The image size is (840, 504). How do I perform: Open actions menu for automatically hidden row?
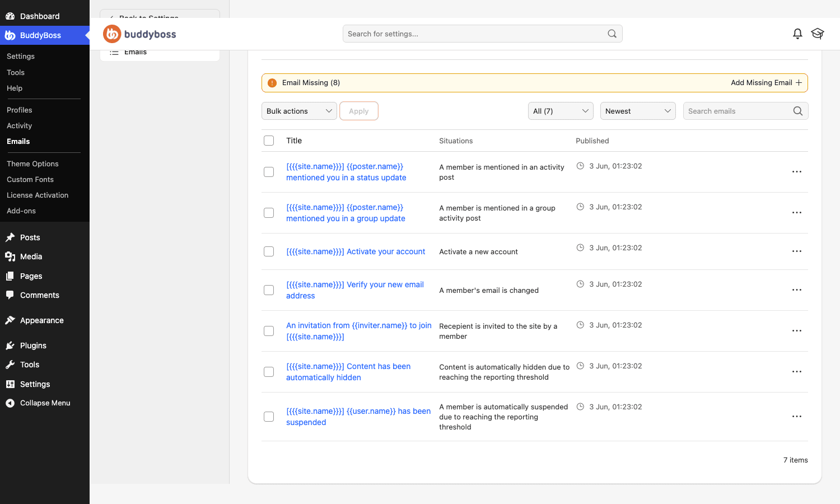797,372
